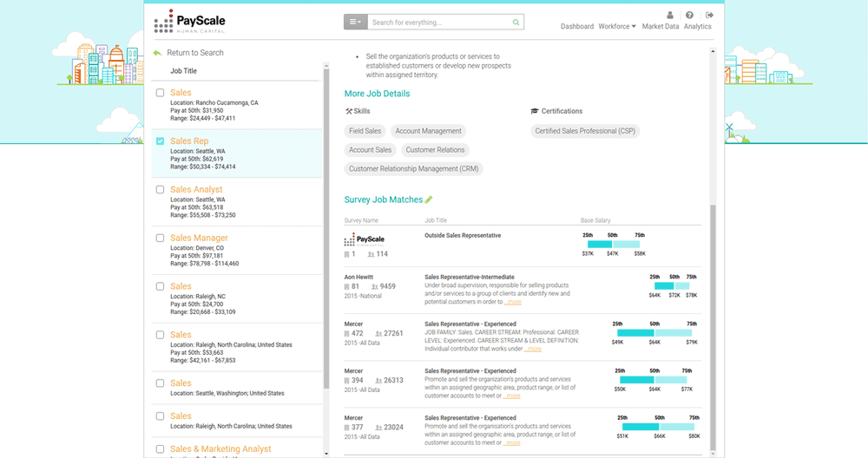868x458 pixels.
Task: Click the PayScale Human Capital logo
Action: 190,22
